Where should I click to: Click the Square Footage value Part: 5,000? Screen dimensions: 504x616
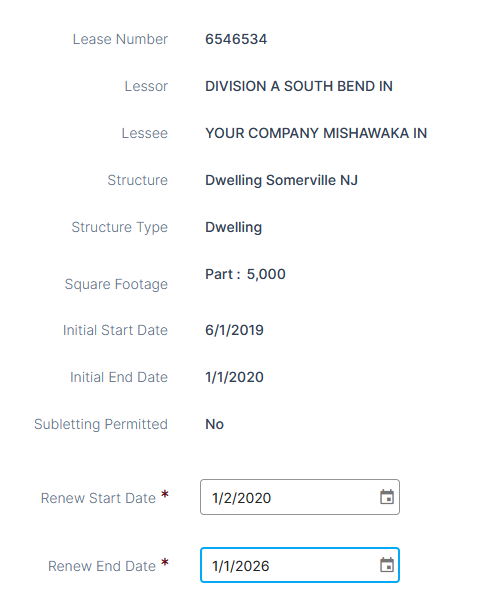click(245, 274)
